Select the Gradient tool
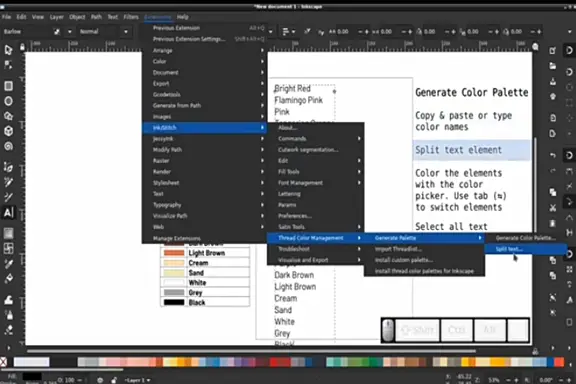 8,233
